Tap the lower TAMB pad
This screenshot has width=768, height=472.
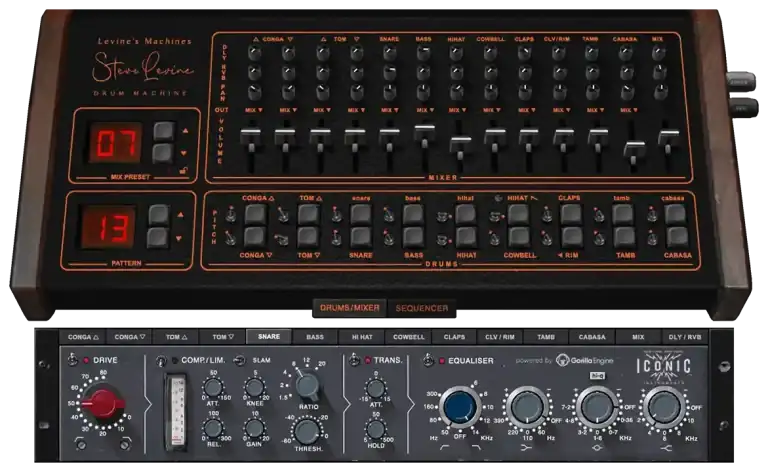coord(624,237)
